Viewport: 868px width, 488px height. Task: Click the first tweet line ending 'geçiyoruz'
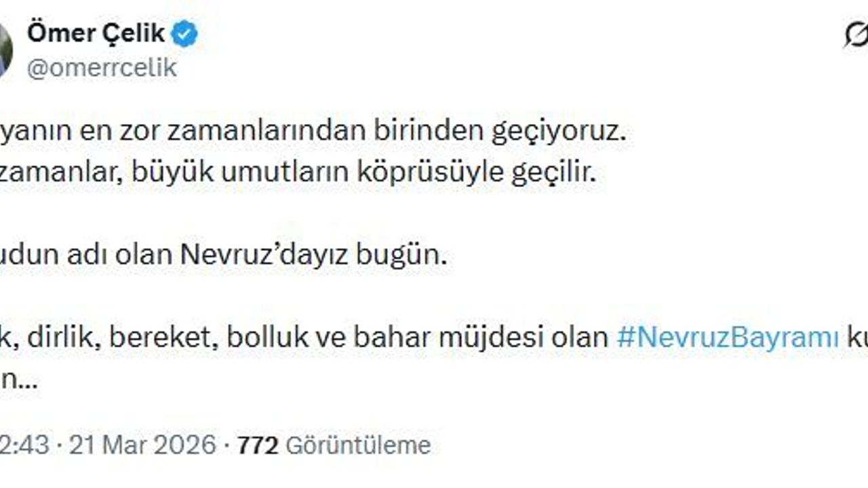[x=312, y=131]
